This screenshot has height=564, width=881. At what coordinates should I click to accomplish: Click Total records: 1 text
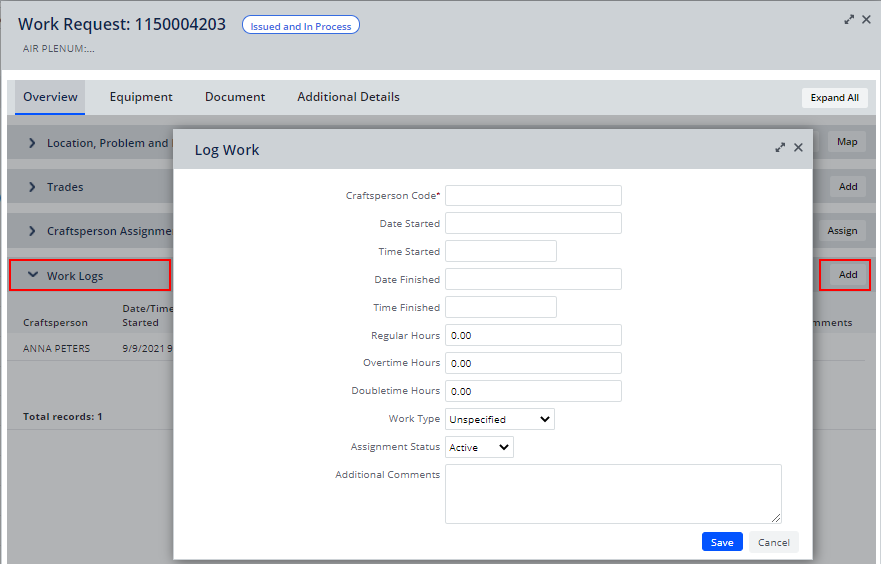point(62,416)
